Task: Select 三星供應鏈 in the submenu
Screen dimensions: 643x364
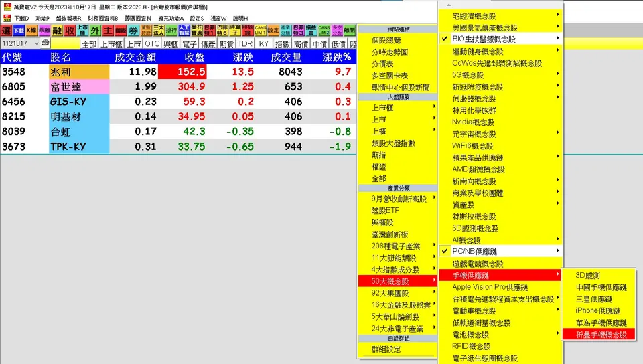Action: pyautogui.click(x=599, y=299)
